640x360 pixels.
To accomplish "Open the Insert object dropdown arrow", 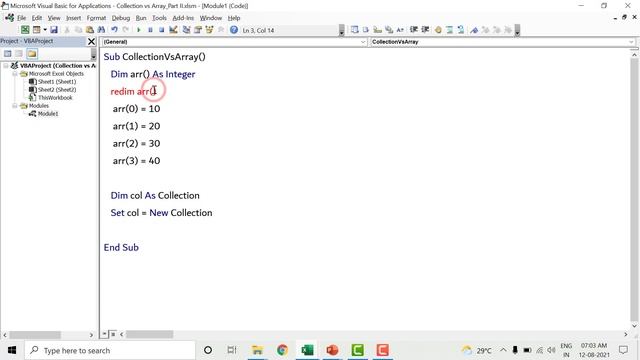I will pos(44,30).
